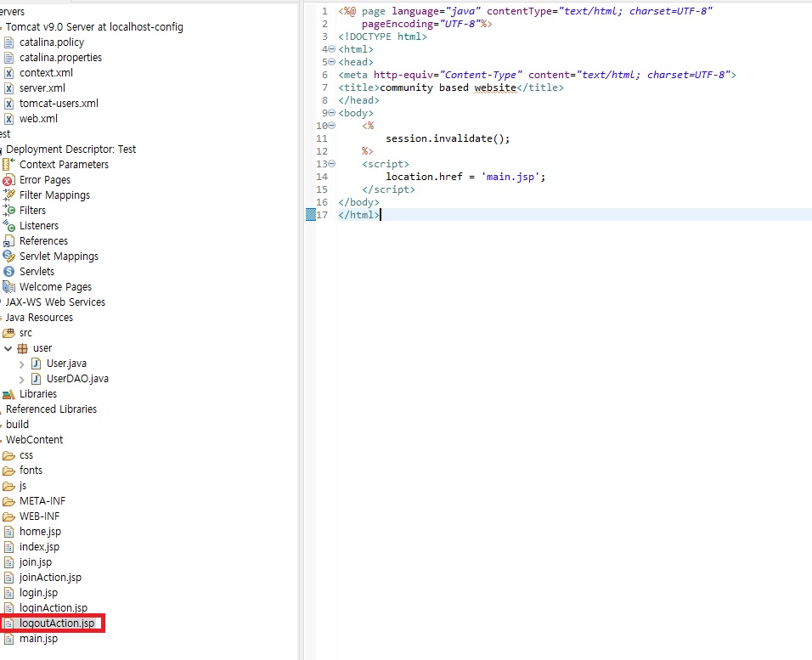Screen dimensions: 812x660
Task: Click the red Error Pages icon
Action: point(8,180)
